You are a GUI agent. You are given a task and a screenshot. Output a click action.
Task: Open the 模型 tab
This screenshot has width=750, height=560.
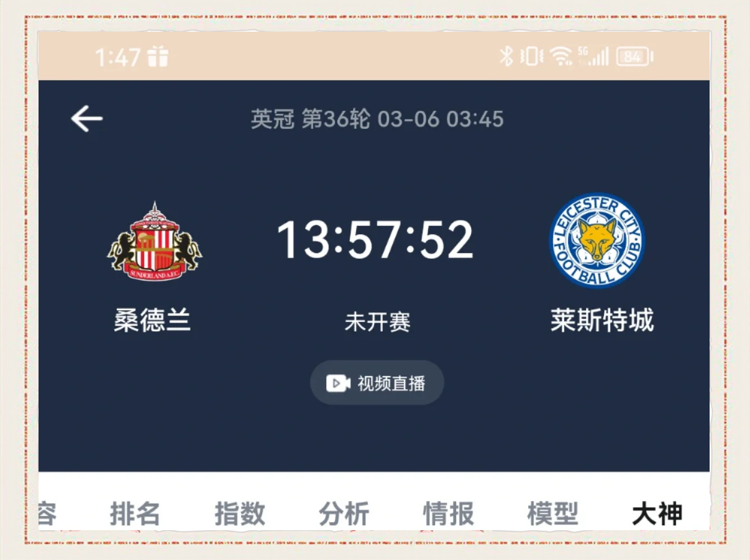coord(552,514)
